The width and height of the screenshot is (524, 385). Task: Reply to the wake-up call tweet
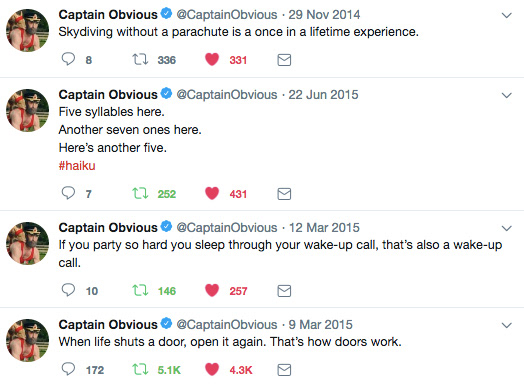coord(68,290)
